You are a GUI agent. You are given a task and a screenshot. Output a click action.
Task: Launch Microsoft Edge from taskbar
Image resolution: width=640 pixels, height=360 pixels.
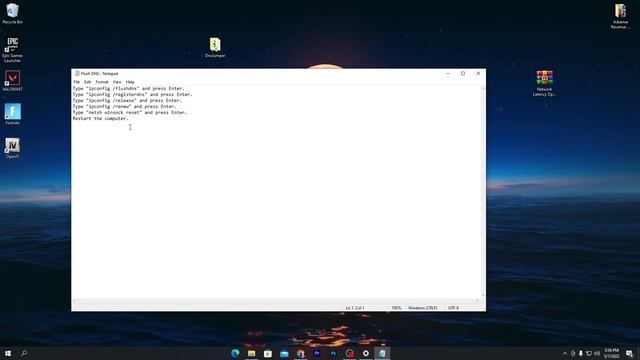pyautogui.click(x=235, y=353)
